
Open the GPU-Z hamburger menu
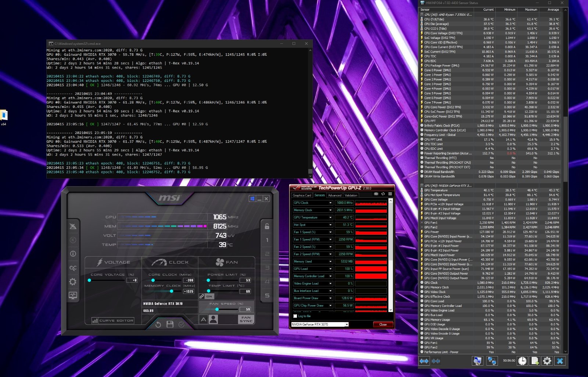pos(390,194)
